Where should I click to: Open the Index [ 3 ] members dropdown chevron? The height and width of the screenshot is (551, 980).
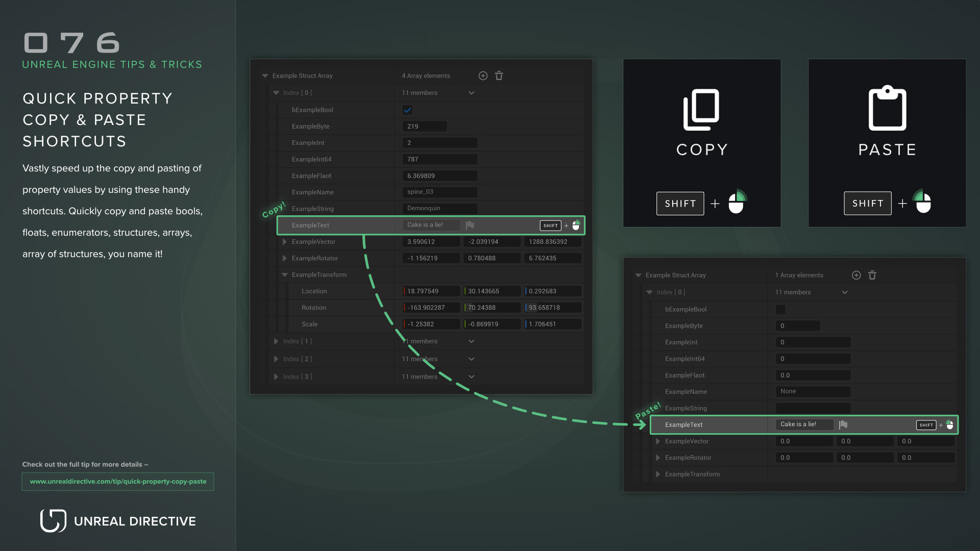[x=471, y=377]
